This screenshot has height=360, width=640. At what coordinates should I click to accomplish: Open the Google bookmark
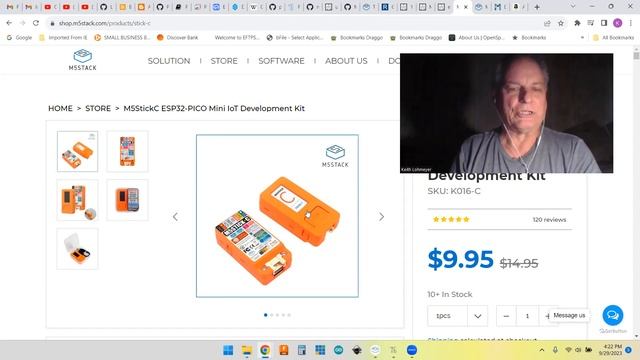19,38
